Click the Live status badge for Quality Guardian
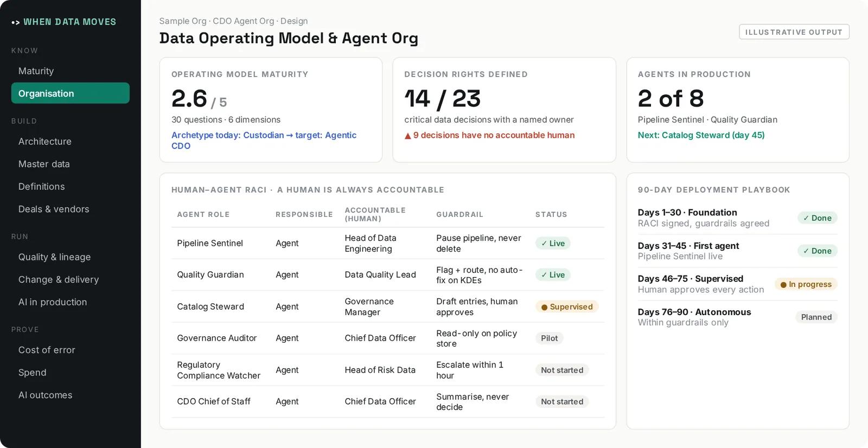 [x=553, y=275]
